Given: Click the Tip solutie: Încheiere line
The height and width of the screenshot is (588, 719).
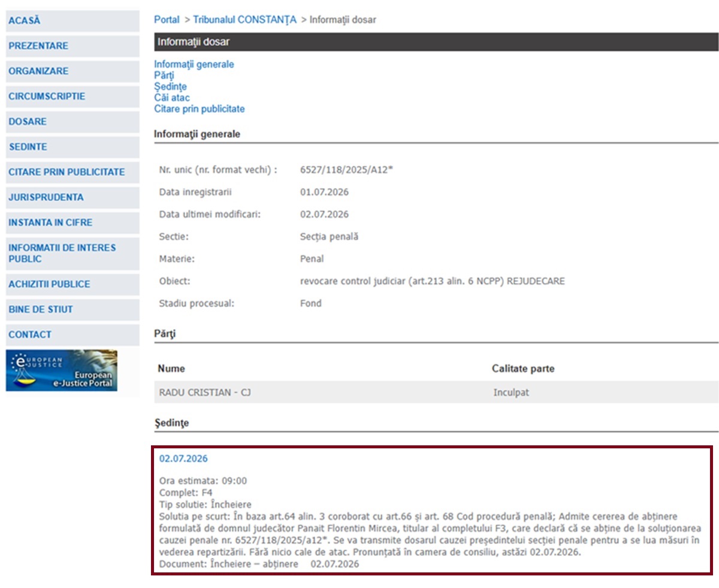Looking at the screenshot, I should point(206,504).
